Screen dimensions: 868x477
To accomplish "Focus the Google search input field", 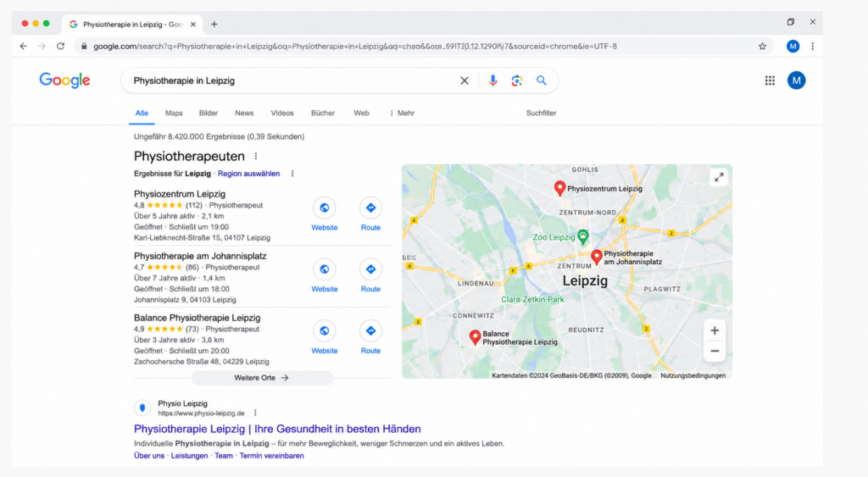I will tap(293, 80).
